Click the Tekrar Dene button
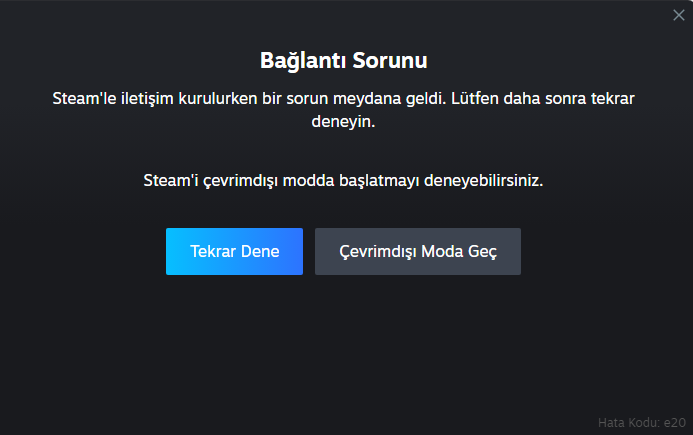Image resolution: width=693 pixels, height=435 pixels. [234, 251]
